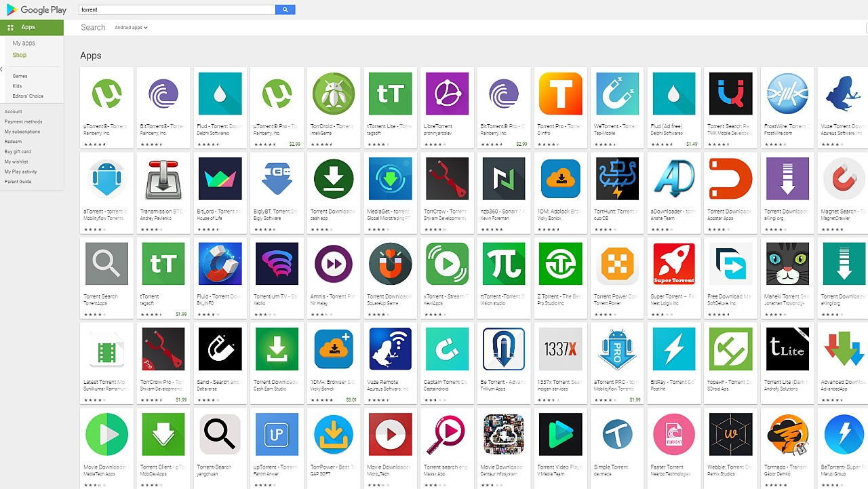
Task: Open My subscriptions link
Action: [22, 132]
